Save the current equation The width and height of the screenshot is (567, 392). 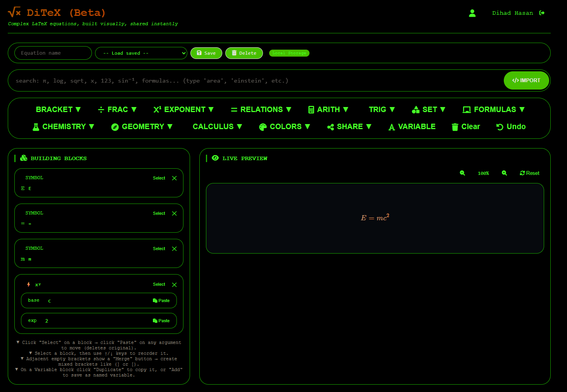pos(206,53)
